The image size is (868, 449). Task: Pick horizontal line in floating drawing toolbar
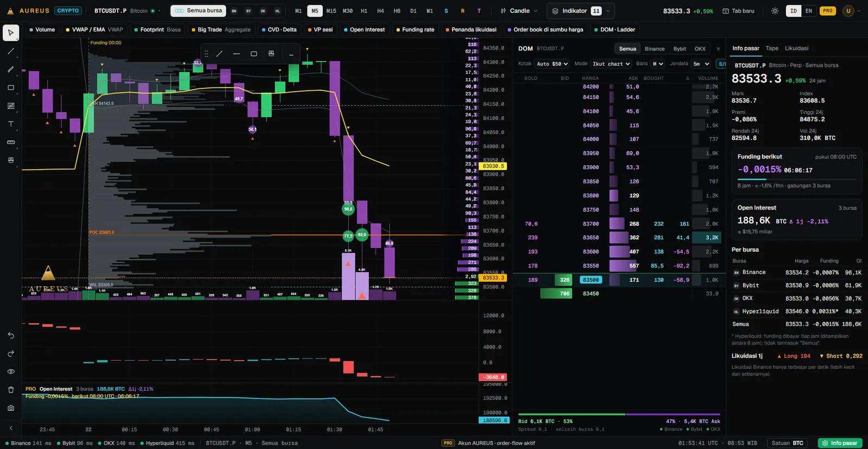(237, 54)
